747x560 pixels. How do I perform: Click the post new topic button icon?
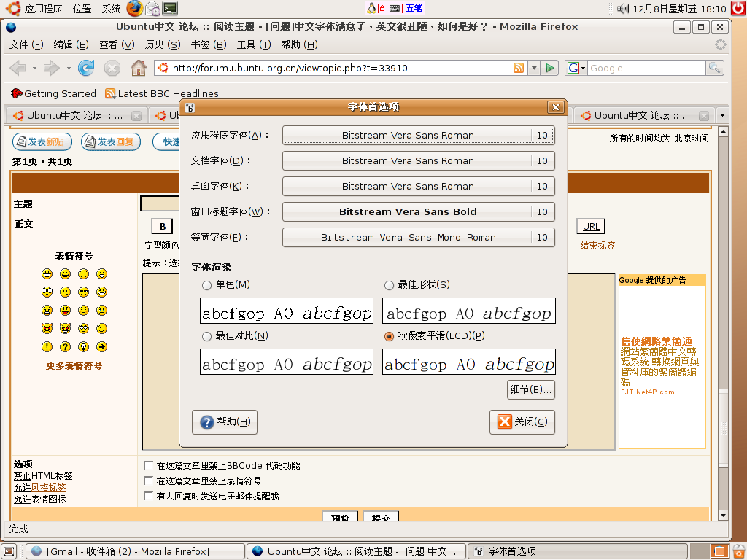pyautogui.click(x=42, y=142)
